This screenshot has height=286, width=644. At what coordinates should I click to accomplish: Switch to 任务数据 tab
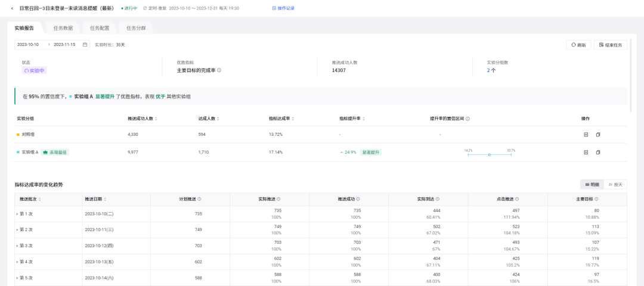point(63,29)
